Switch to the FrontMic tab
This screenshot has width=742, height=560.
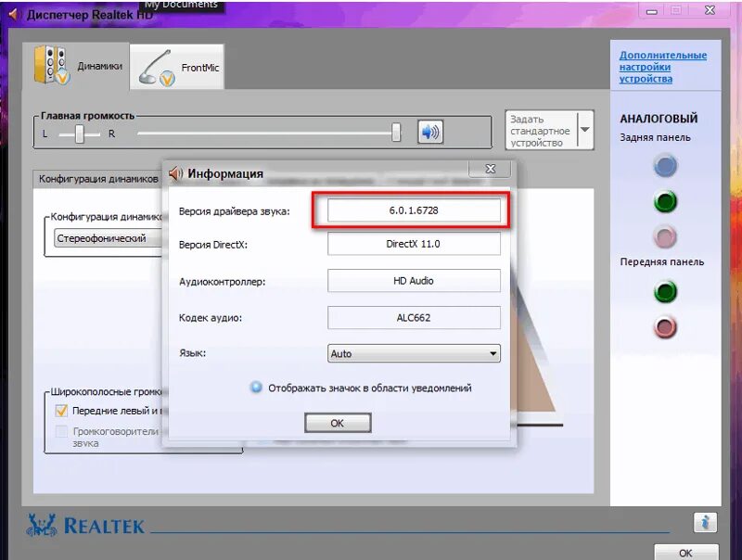pos(177,67)
